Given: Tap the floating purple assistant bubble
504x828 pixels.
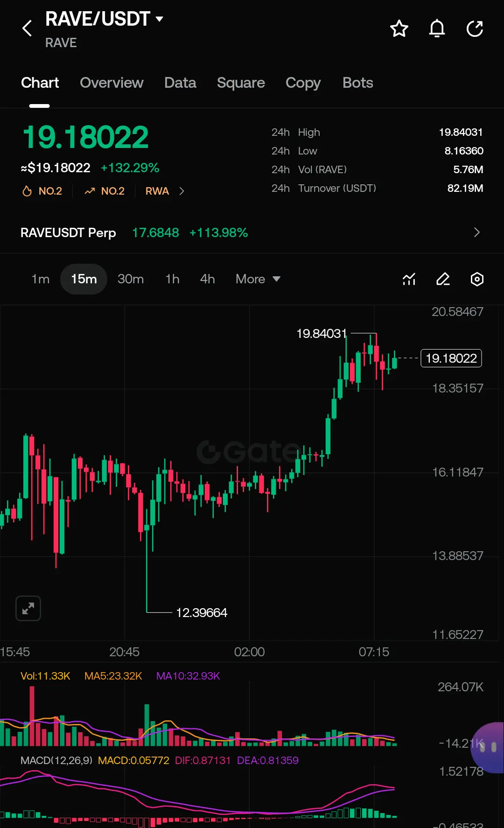Looking at the screenshot, I should coord(488,748).
